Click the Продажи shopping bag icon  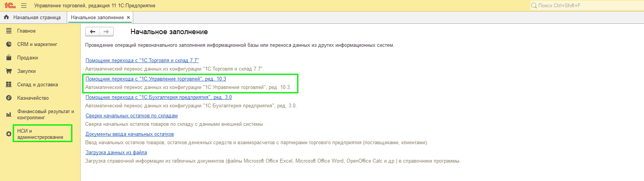(x=9, y=58)
